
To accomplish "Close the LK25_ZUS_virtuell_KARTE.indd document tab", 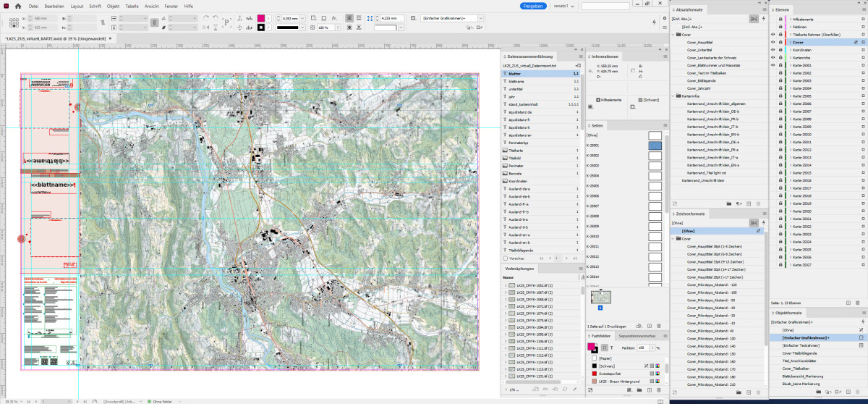I will 110,38.
